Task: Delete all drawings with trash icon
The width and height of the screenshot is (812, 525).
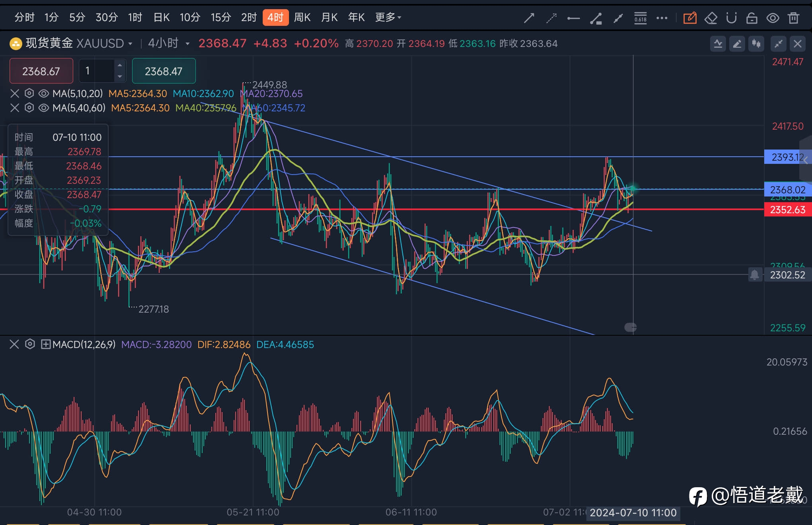Action: (x=794, y=18)
